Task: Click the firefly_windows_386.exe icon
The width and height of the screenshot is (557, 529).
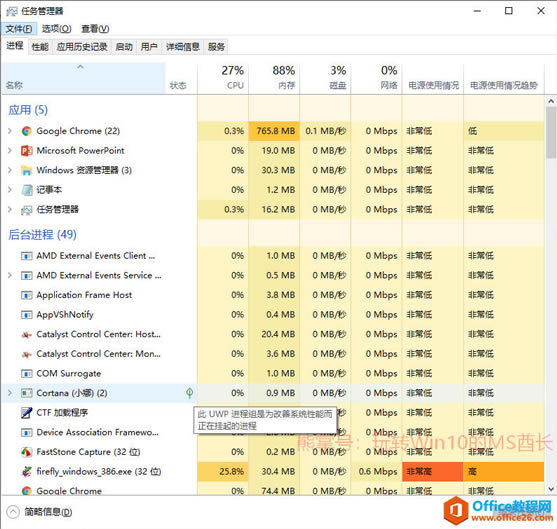Action: point(26,472)
